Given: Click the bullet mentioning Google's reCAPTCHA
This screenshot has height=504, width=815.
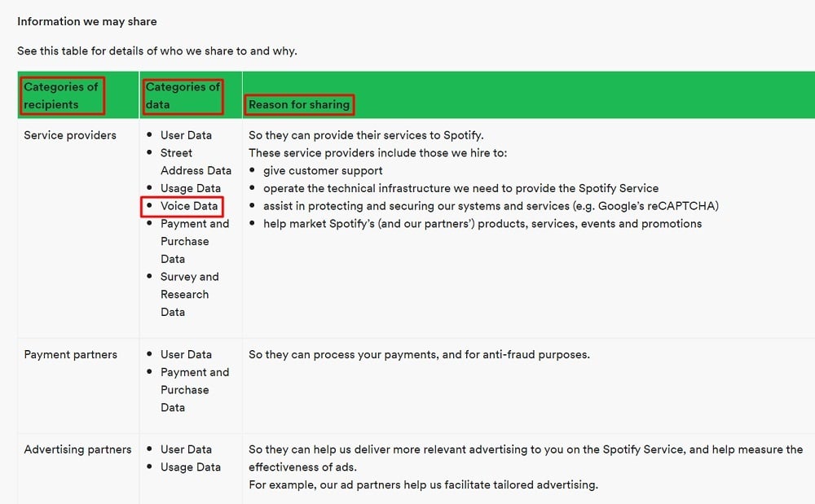Looking at the screenshot, I should point(491,205).
